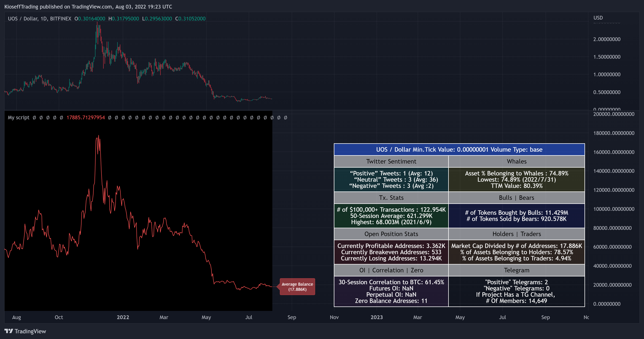Click the 20000.00000000 indicator axis label

coord(612,285)
